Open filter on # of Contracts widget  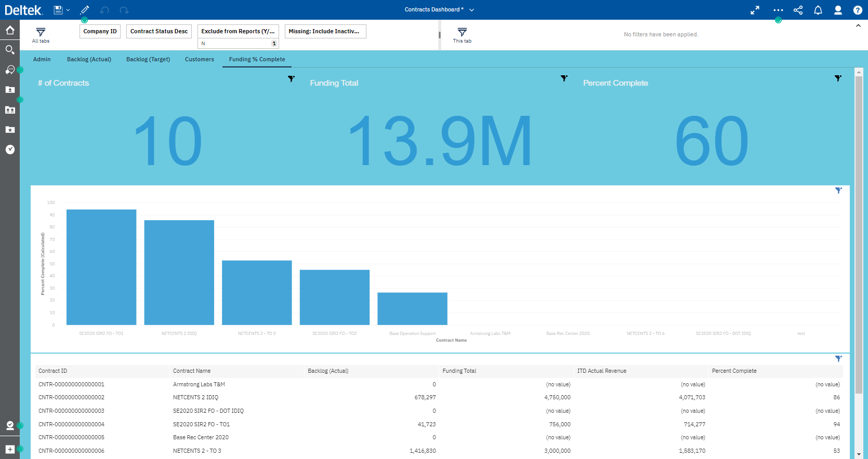point(291,79)
